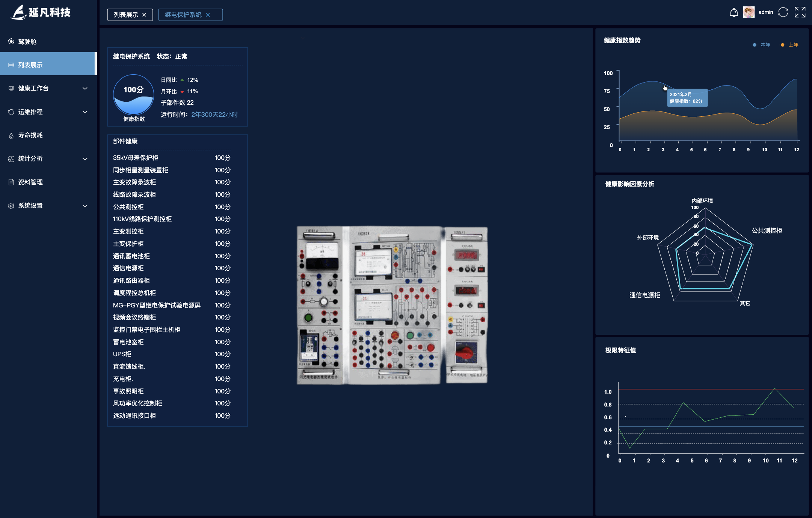The height and width of the screenshot is (518, 812).
Task: Click the 2年300天22小时 runtime link
Action: point(214,114)
